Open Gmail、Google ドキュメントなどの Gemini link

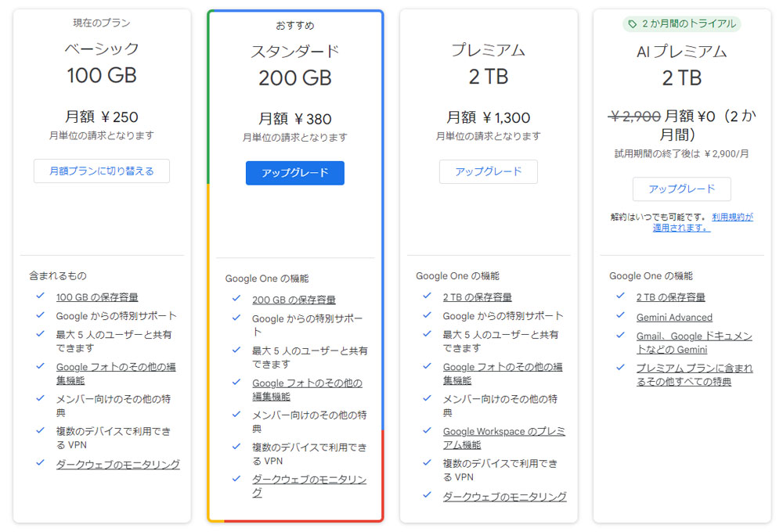[694, 343]
